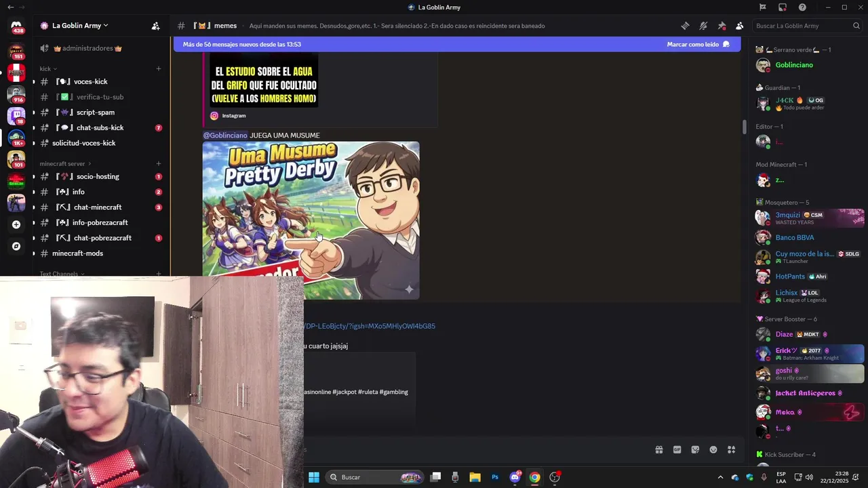Screen dimensions: 868x488
Task: Open the info channel
Action: 100,192
